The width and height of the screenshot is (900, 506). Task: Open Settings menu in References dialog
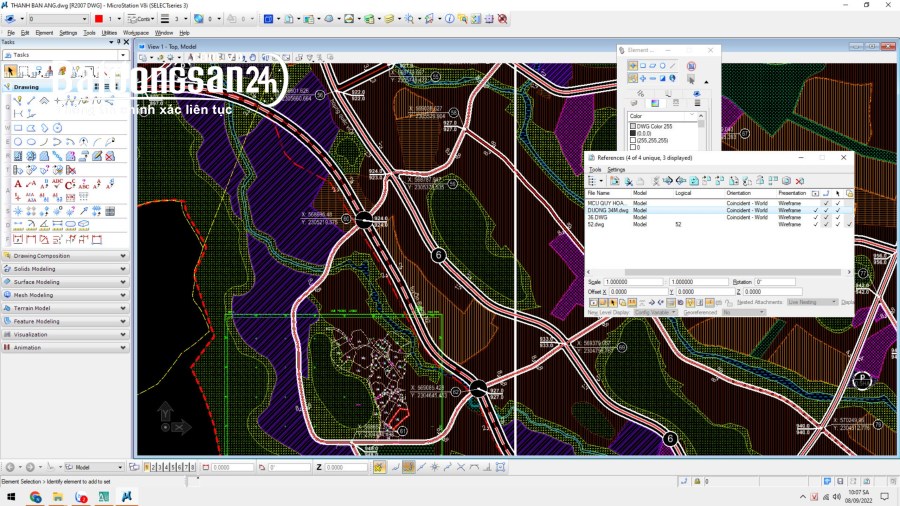coord(616,169)
